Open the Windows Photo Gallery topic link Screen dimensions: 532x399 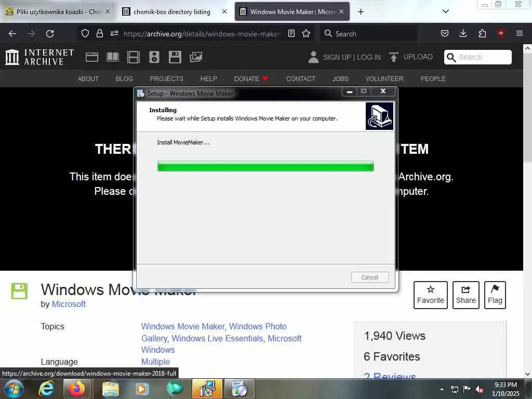point(258,326)
